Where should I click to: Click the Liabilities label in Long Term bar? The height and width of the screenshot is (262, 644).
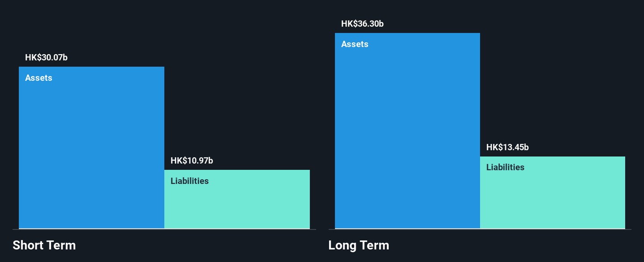point(505,167)
